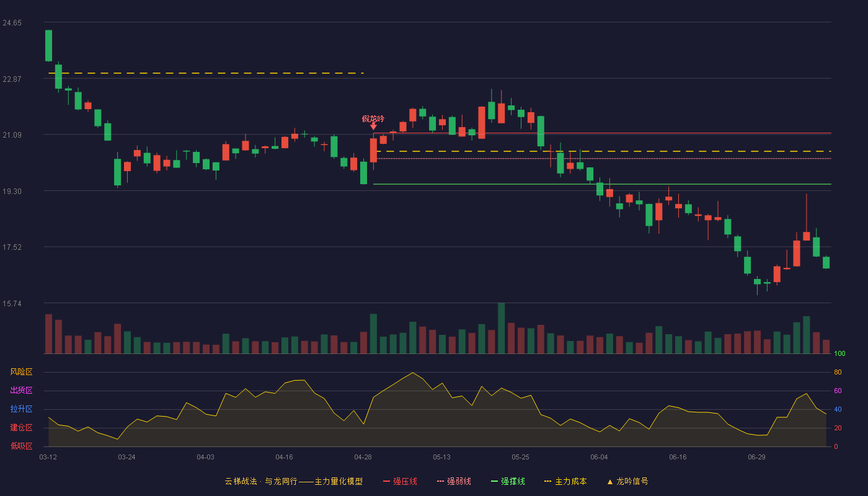Click the 龙吟信号 triangle legend icon

tap(609, 482)
